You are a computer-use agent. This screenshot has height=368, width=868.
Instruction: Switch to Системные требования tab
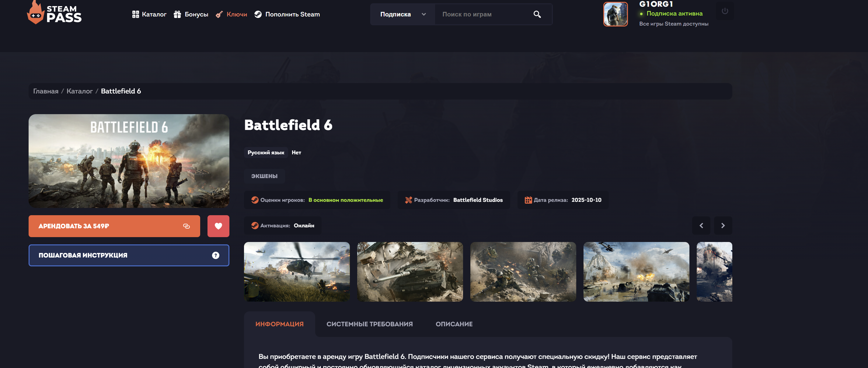point(369,324)
